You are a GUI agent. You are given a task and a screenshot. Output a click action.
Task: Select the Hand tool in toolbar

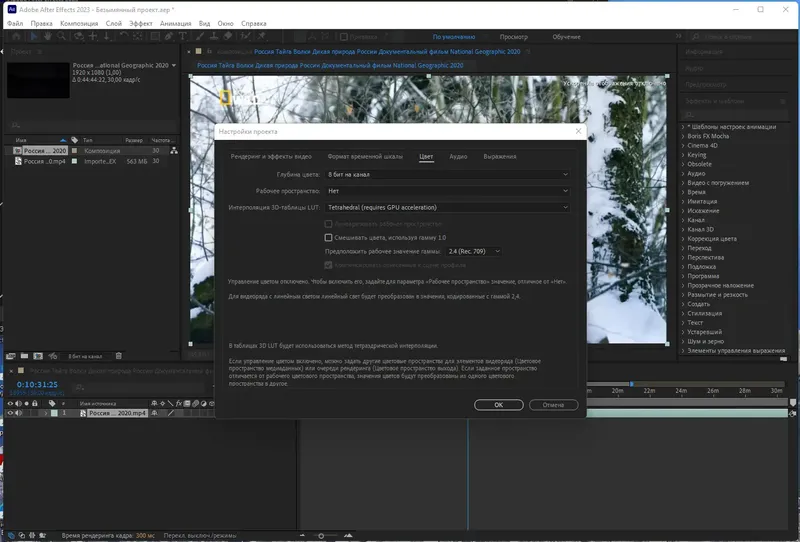(47, 36)
